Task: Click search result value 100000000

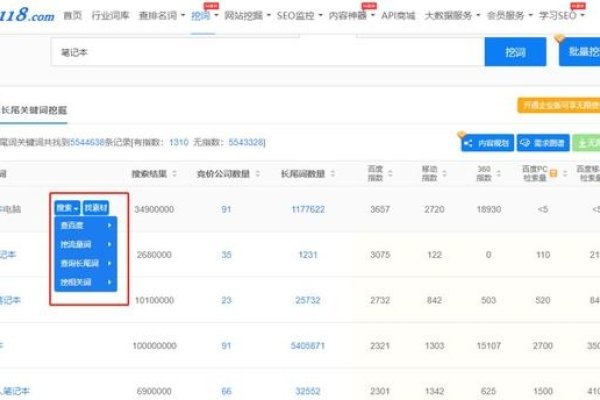Action: click(x=154, y=346)
